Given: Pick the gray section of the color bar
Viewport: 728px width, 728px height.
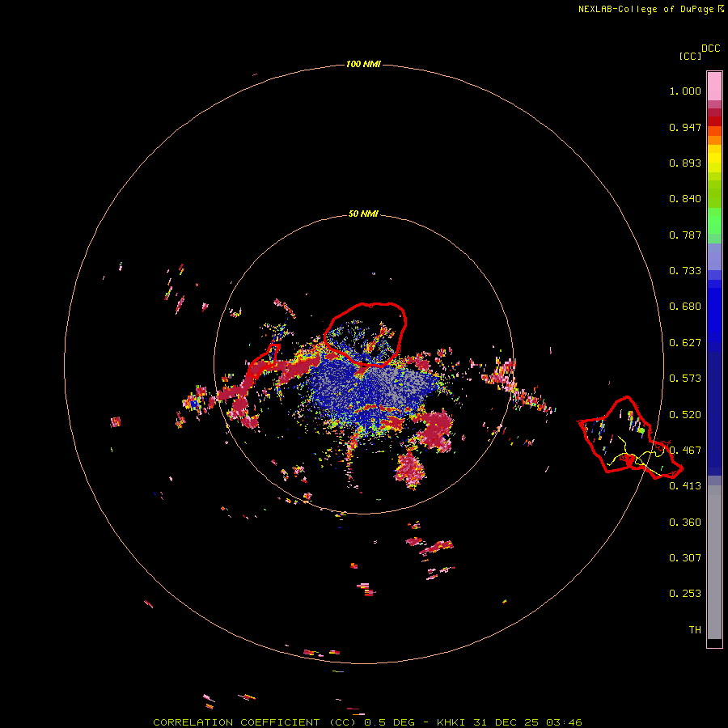Looking at the screenshot, I should (x=714, y=562).
